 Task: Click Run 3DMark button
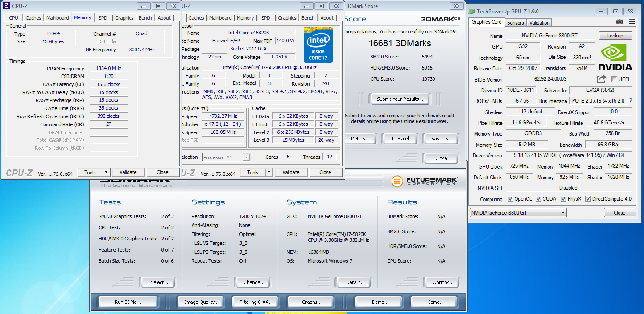pyautogui.click(x=128, y=302)
